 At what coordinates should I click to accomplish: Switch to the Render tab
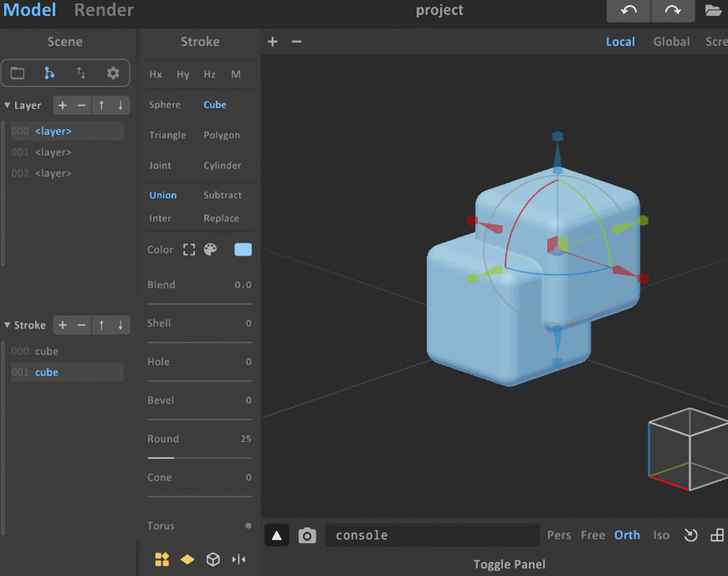104,11
